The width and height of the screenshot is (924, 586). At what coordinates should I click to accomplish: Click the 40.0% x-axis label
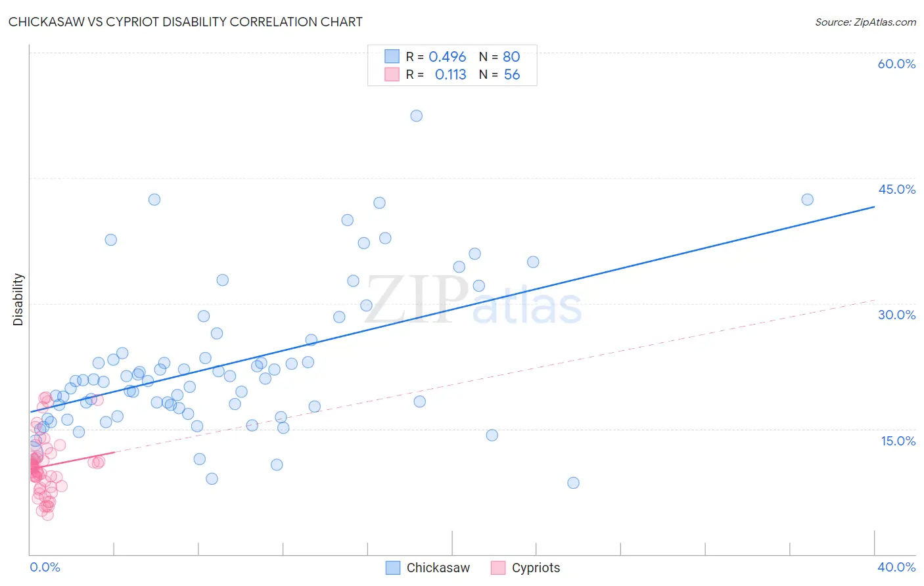click(x=896, y=567)
